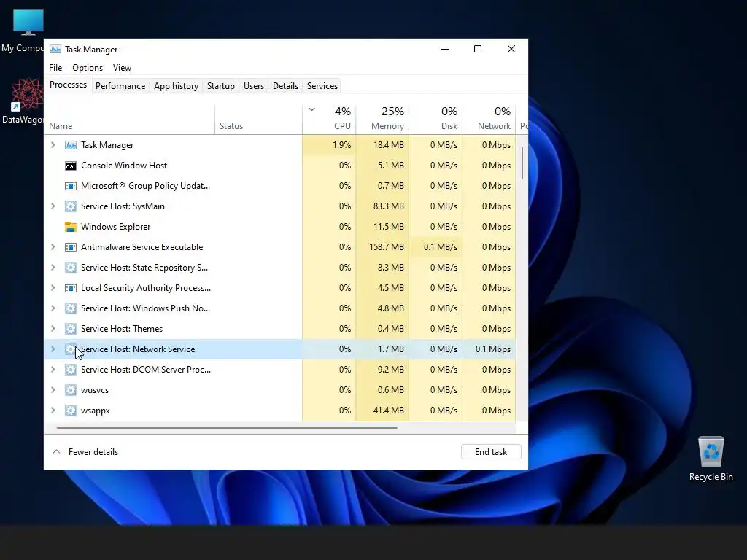The height and width of the screenshot is (560, 747).
Task: Collapse view using the Fewer details chevron
Action: coord(56,451)
